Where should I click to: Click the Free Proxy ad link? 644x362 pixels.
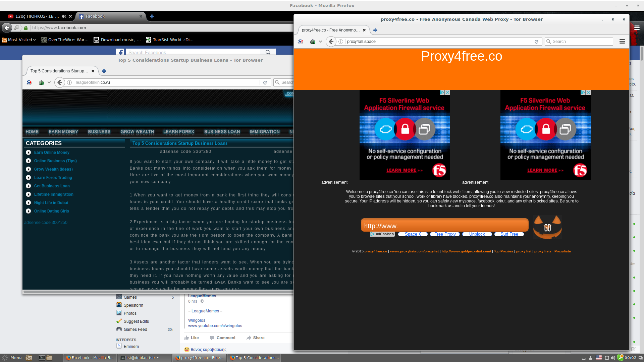(x=445, y=234)
